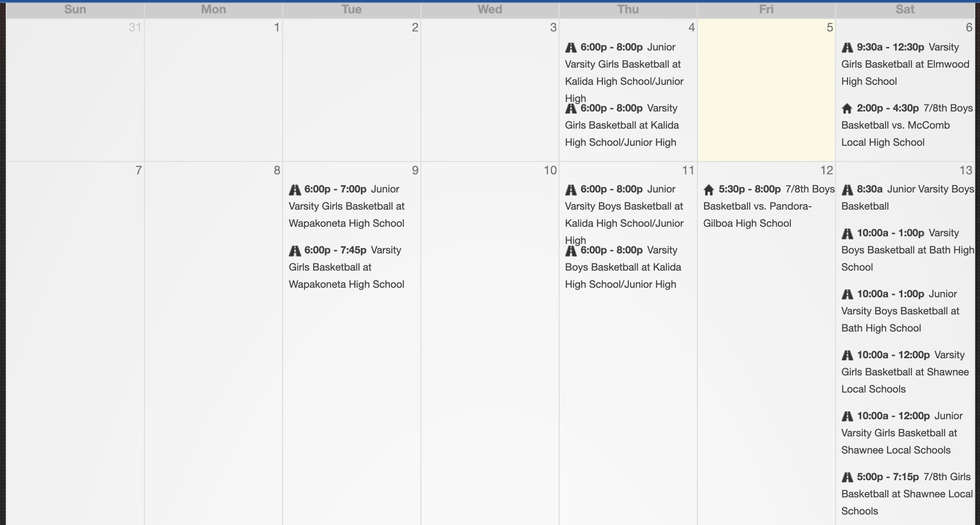The image size is (980, 525).
Task: Open Junior Varsity Boys Basketball at Bath event
Action: (x=900, y=311)
